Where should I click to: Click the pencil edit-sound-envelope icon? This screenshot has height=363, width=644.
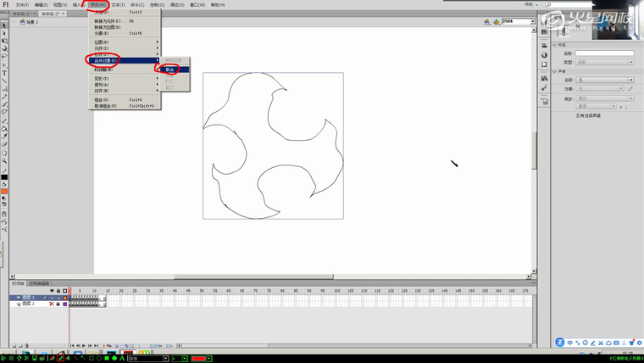click(x=631, y=88)
